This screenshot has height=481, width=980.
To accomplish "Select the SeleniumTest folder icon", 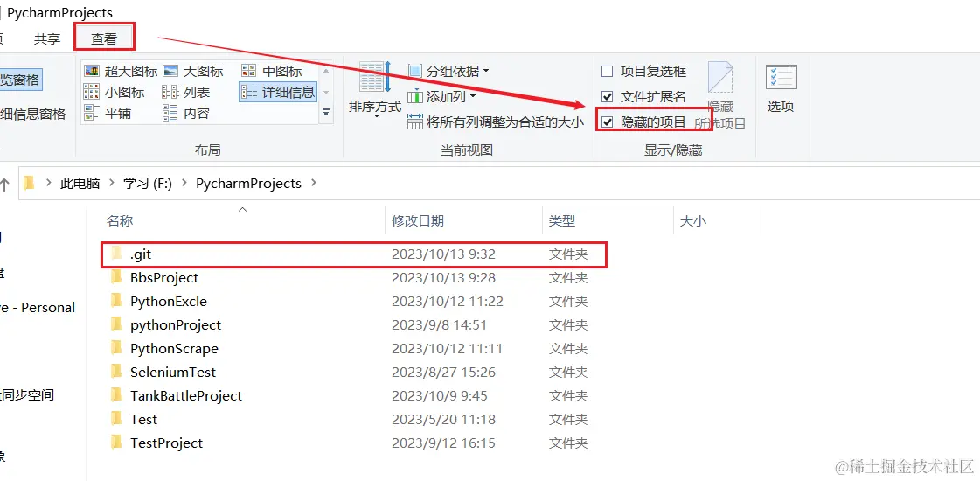I will 116,372.
